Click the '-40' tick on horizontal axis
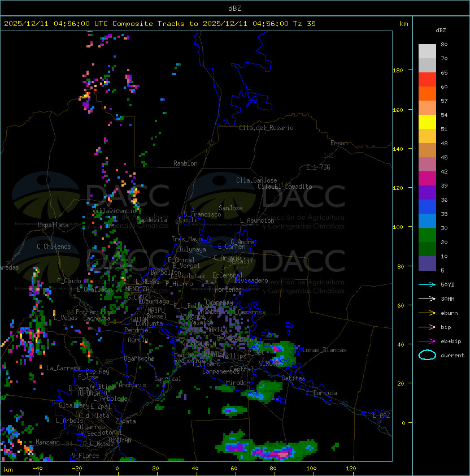Screen dimensions: 470x476 tap(37, 469)
